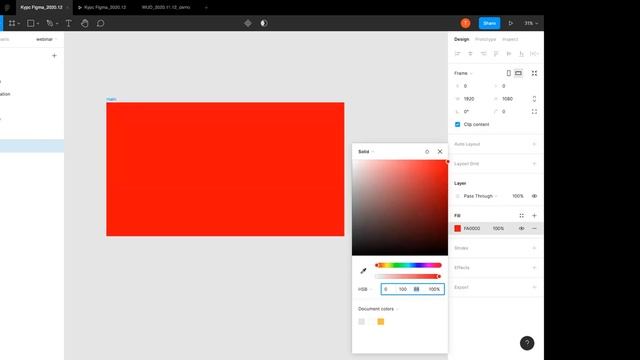Click the width field showing 1920
This screenshot has width=640, height=360.
471,99
